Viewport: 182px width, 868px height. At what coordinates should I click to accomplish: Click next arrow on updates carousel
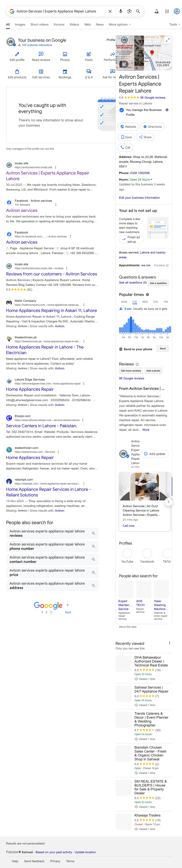(x=169, y=502)
